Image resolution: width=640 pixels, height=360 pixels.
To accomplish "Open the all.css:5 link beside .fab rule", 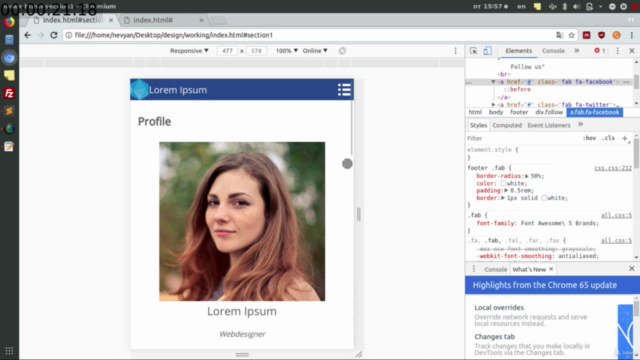I will (x=616, y=215).
